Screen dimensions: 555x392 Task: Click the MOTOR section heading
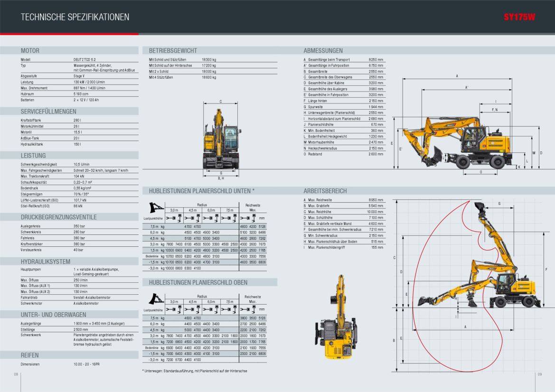point(30,51)
